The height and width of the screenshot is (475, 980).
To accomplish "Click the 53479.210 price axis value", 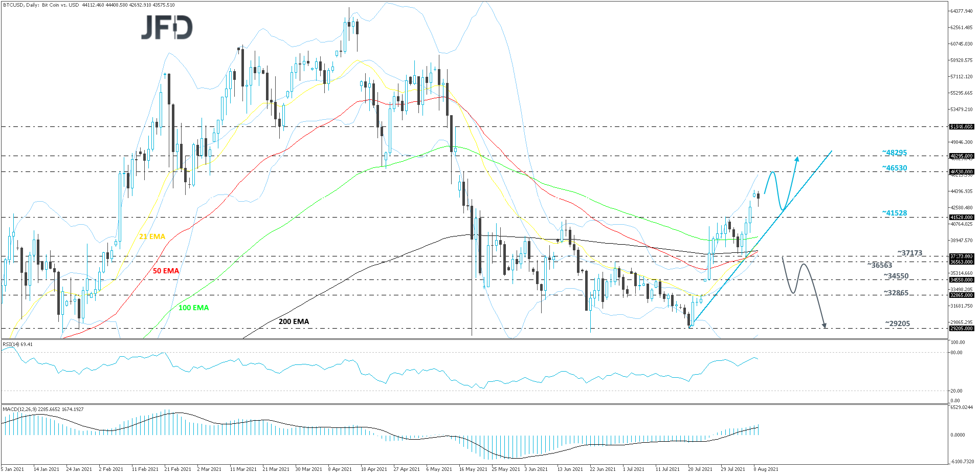I will click(962, 110).
